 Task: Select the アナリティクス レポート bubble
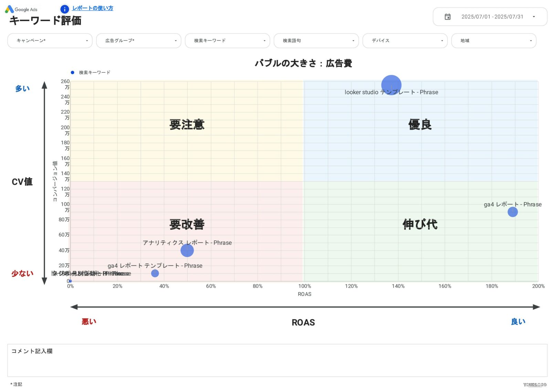point(187,250)
